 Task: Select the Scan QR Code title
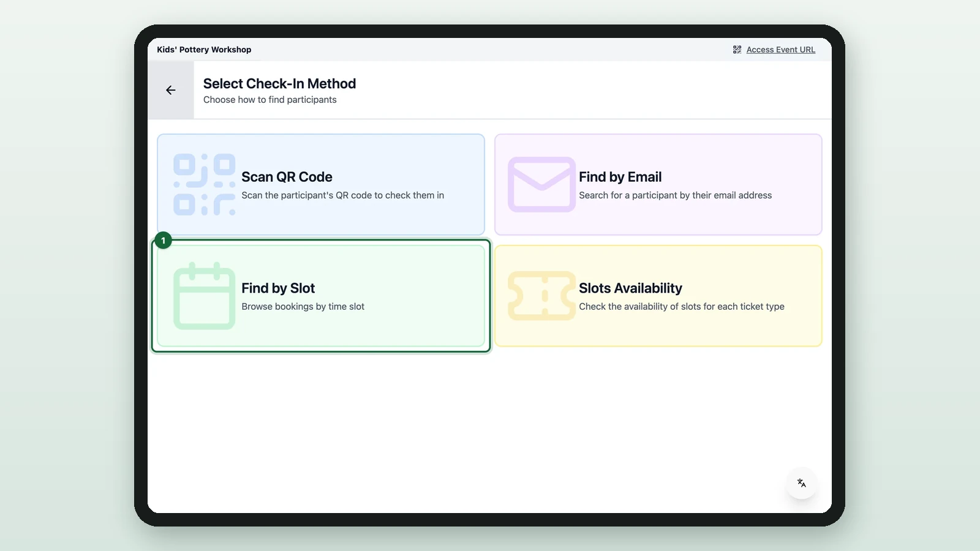(x=287, y=177)
